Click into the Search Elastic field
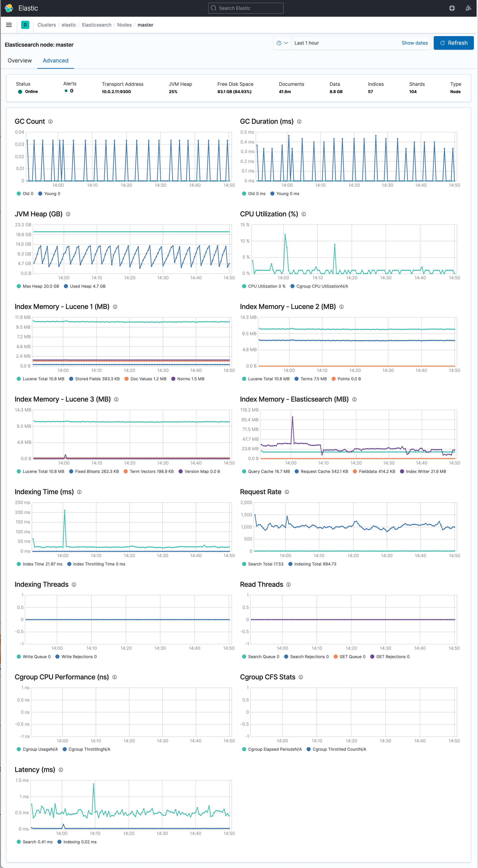478x868 pixels. (x=246, y=8)
